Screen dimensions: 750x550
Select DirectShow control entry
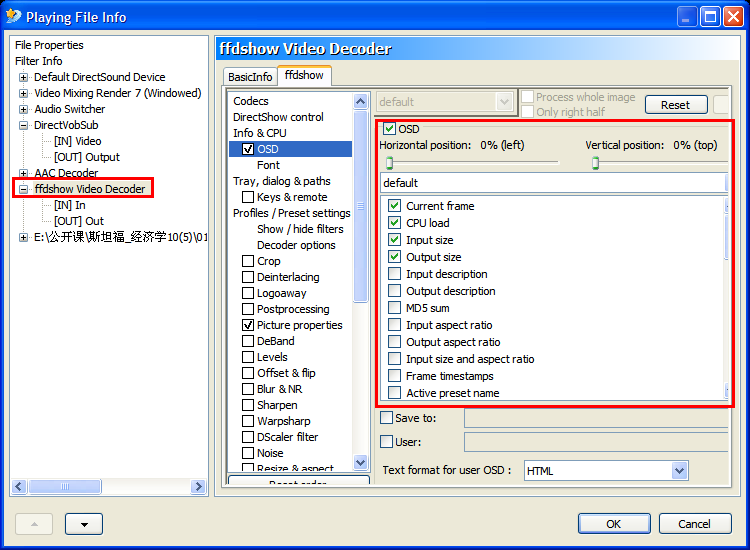(278, 117)
